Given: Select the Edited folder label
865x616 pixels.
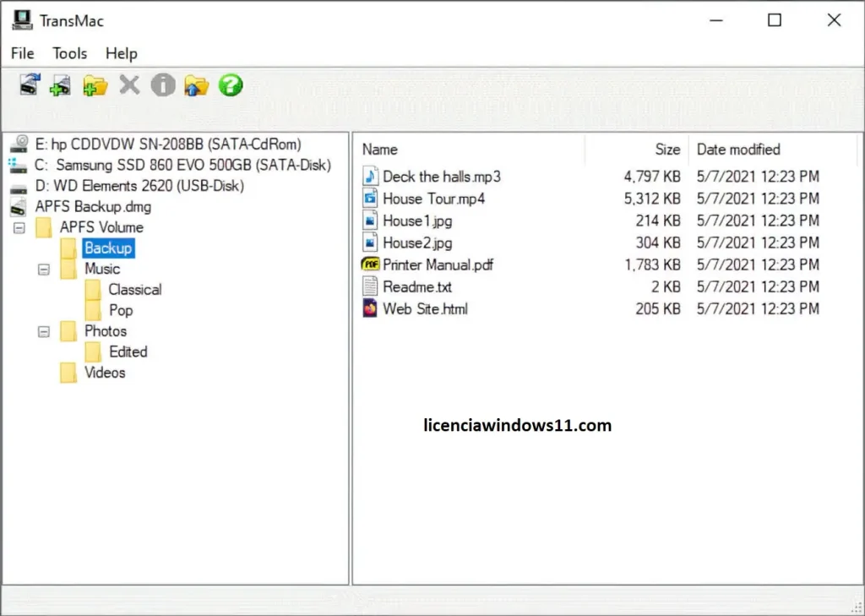Looking at the screenshot, I should pyautogui.click(x=128, y=352).
